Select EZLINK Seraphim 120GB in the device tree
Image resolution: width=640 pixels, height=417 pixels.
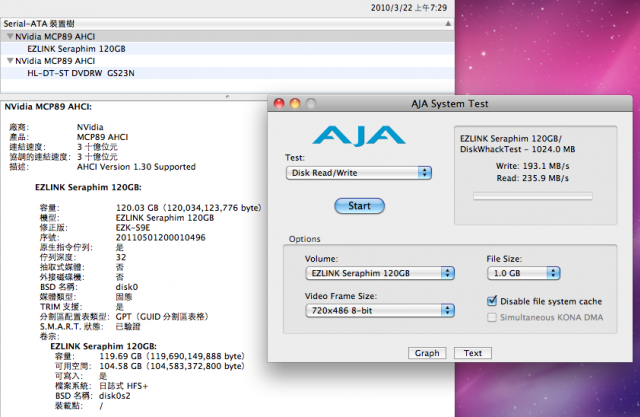coord(76,49)
